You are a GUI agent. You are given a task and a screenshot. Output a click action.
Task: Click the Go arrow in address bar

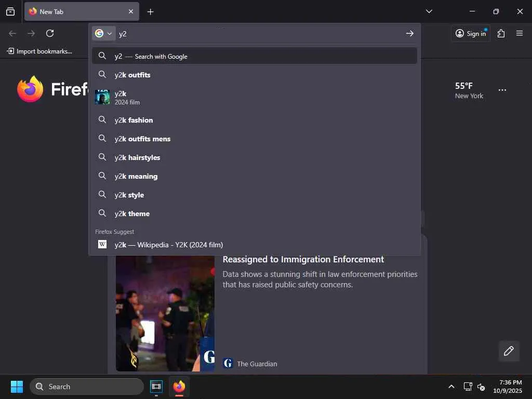409,33
